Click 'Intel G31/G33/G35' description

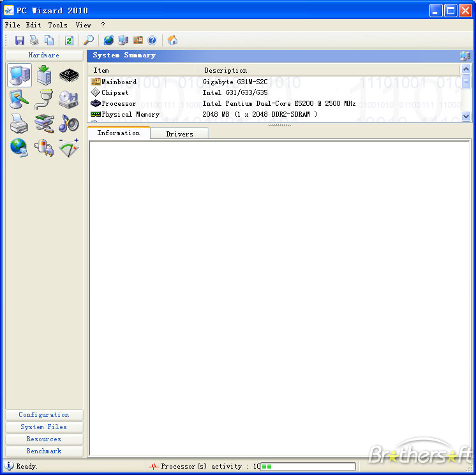(x=235, y=92)
